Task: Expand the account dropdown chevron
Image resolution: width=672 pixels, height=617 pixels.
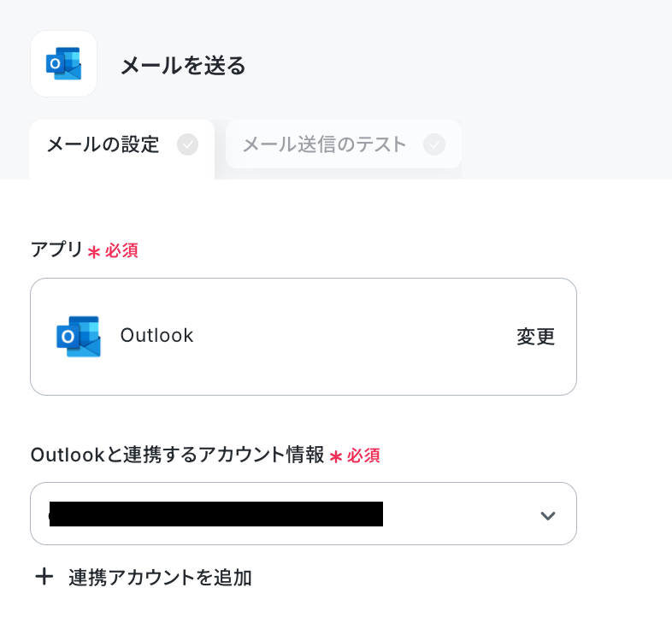Action: point(548,515)
